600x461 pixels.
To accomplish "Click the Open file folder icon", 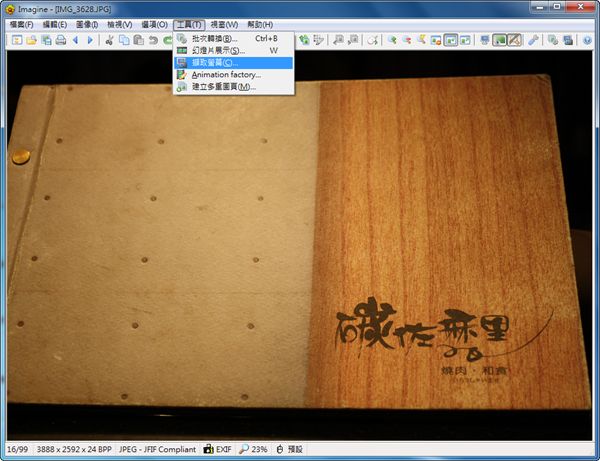I will 31,40.
